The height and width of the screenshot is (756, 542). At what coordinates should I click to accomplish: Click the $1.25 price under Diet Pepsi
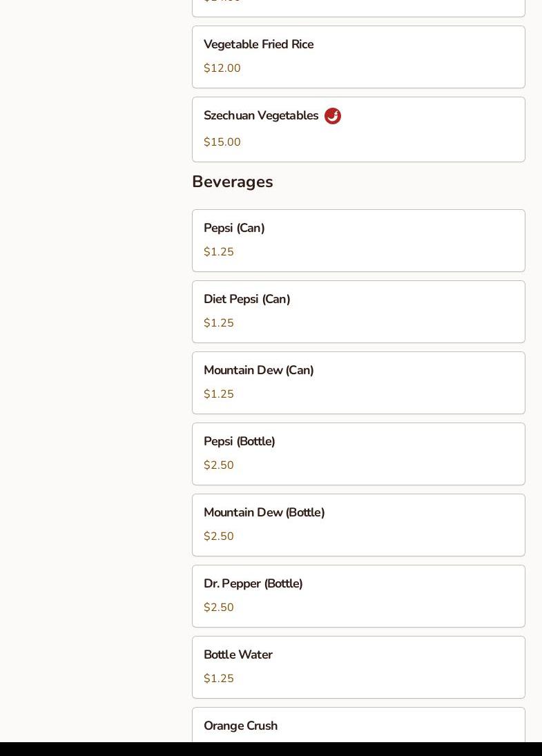coord(218,323)
